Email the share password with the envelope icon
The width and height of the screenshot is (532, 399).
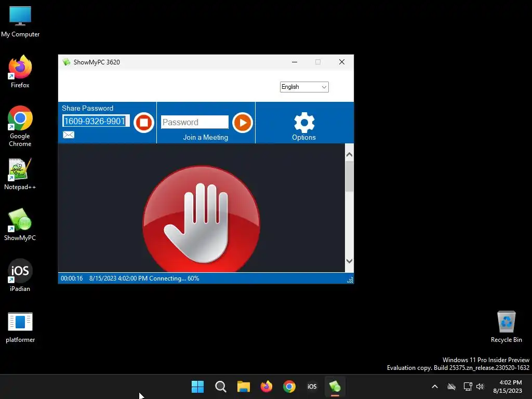pyautogui.click(x=69, y=135)
